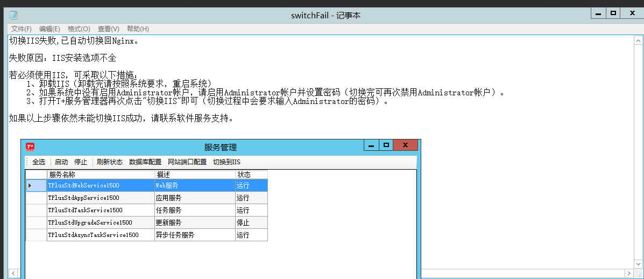Click the row header of TPlusStdTaskService1500
This screenshot has width=644, height=279.
click(x=37, y=210)
